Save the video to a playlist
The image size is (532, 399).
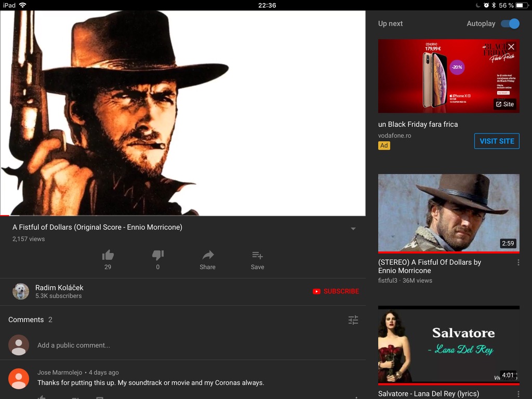[258, 255]
